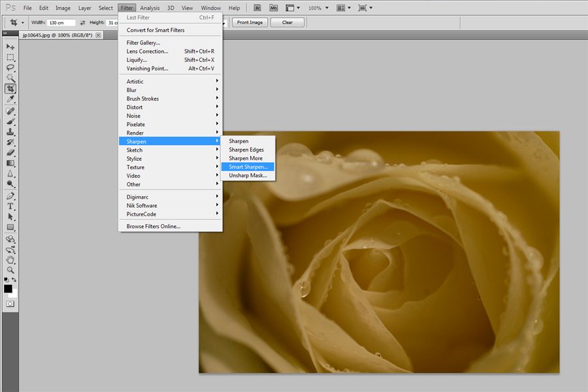Viewport: 588px width, 392px height.
Task: Choose Sharpen More filter
Action: pos(248,158)
